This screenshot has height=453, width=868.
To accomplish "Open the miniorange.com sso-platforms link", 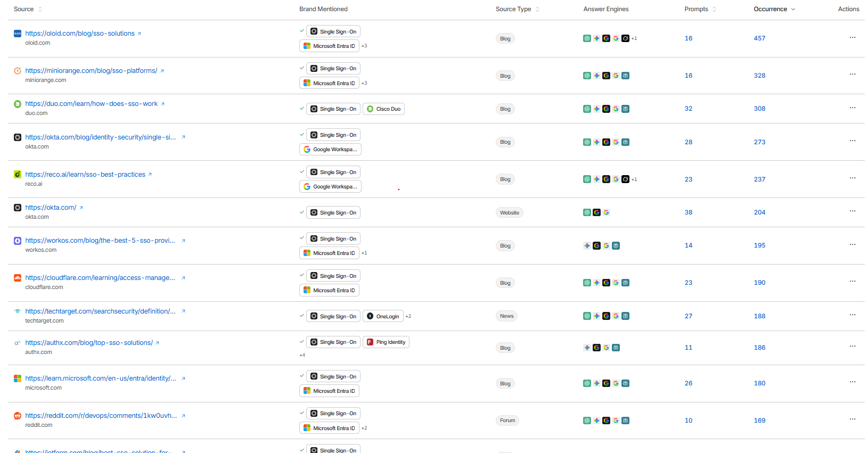I will [91, 71].
